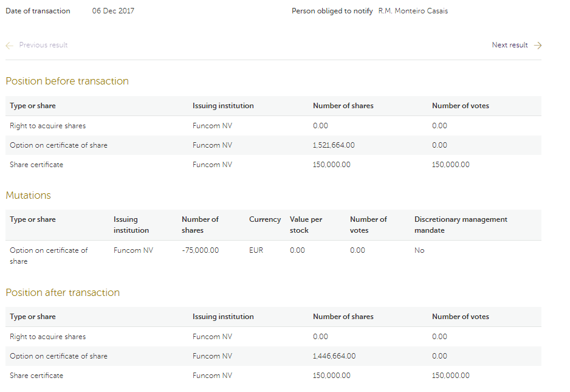Click the -75,000.00 mutation shares cell
Image resolution: width=570 pixels, height=392 pixels.
[200, 250]
